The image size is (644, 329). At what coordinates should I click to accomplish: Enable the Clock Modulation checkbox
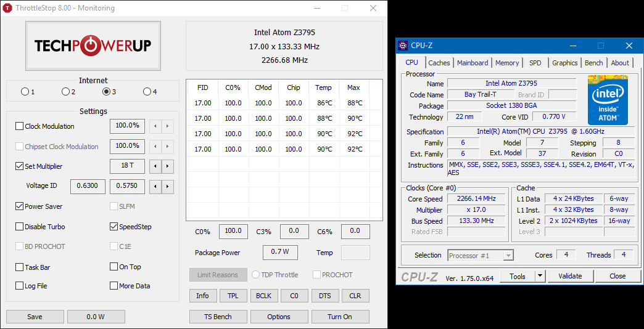point(19,126)
